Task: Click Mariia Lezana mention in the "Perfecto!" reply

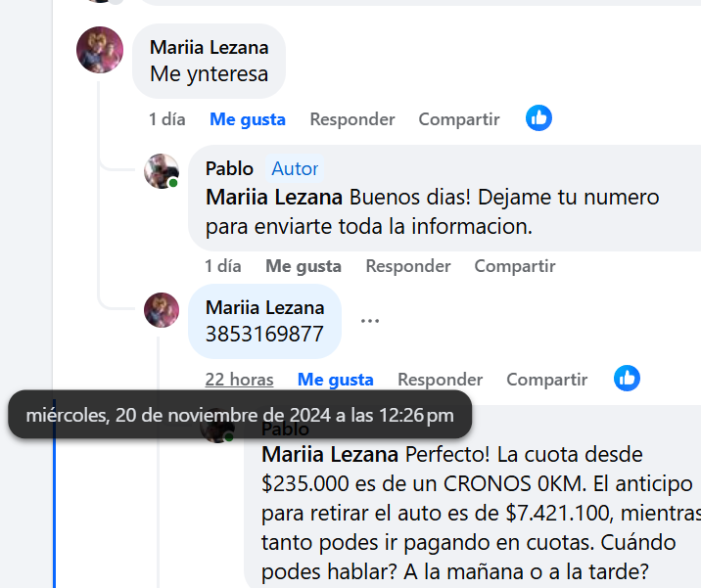Action: pyautogui.click(x=330, y=455)
